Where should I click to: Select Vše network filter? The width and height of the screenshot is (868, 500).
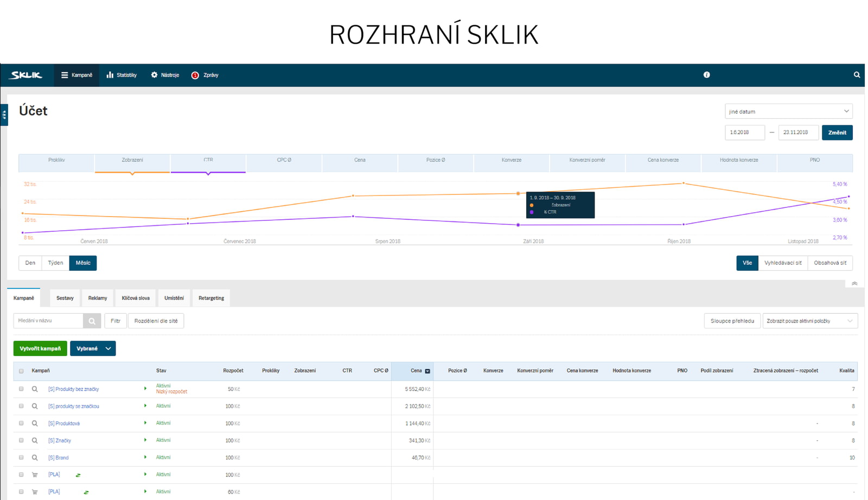click(x=747, y=263)
